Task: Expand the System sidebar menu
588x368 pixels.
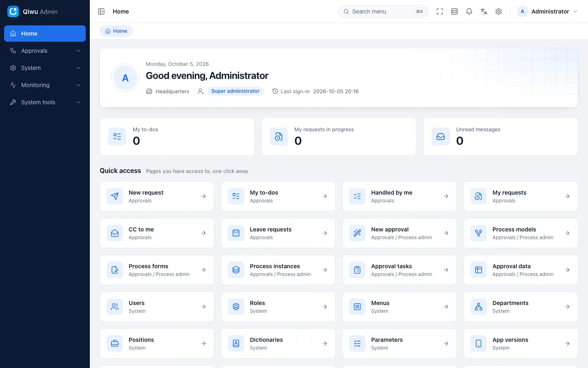Action: (45, 68)
